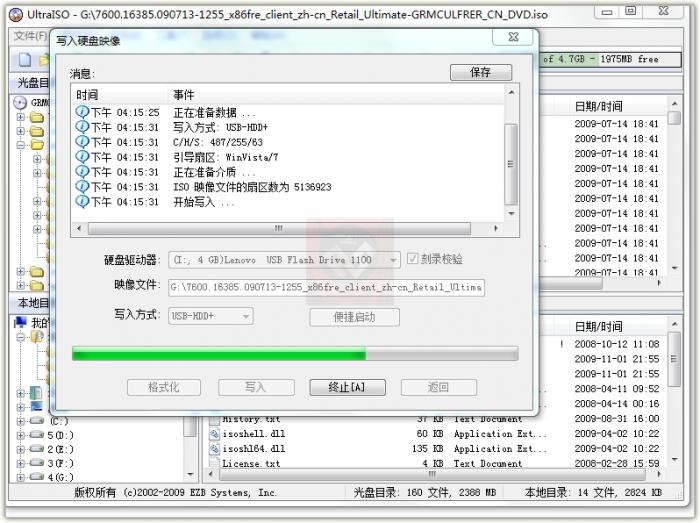
Task: Click the 2008-04-11 09:52 date entry
Action: pyautogui.click(x=617, y=389)
